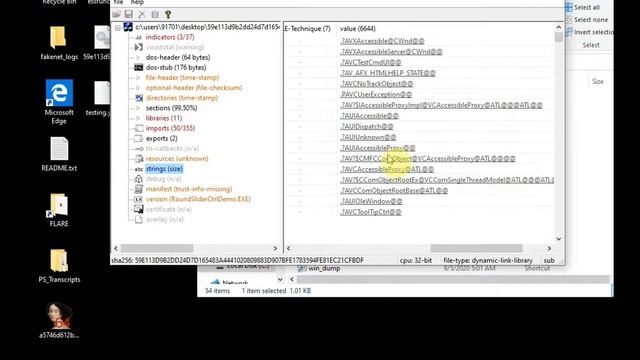Click the virustotal node icon
Image resolution: width=640 pixels, height=360 pixels.
tap(138, 47)
